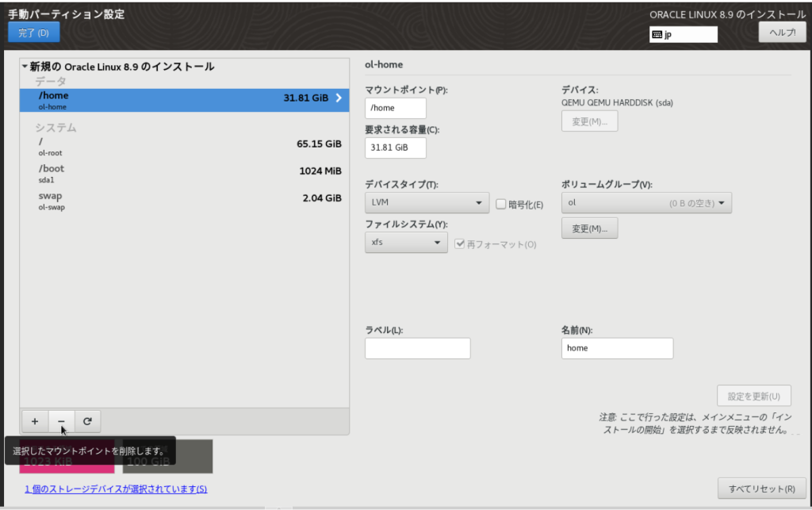Rescan storage with the refresh icon
This screenshot has height=510, width=812.
pyautogui.click(x=87, y=421)
